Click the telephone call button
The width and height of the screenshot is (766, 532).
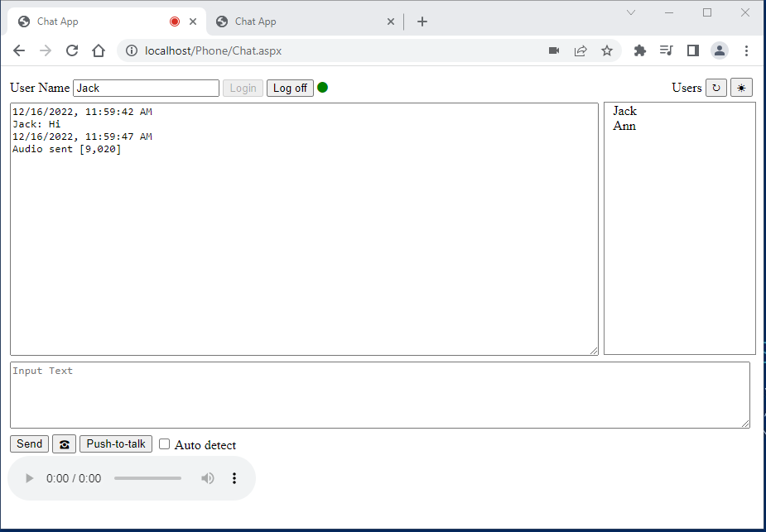[64, 444]
